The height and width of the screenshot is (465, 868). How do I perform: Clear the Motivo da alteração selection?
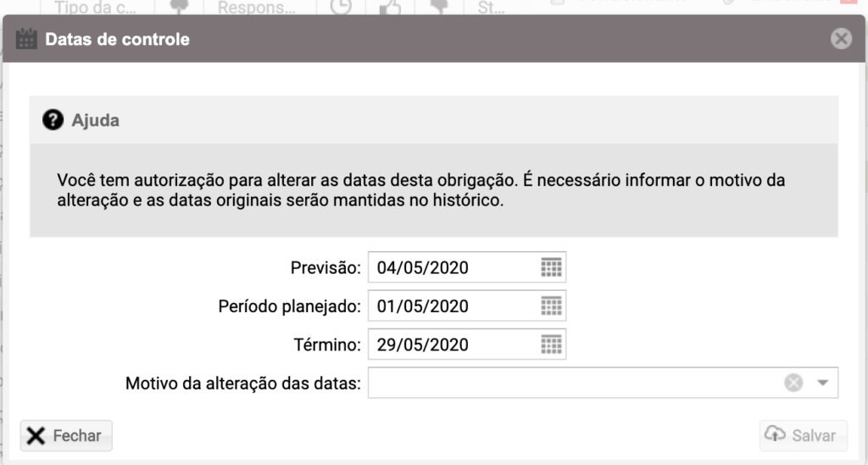coord(793,383)
